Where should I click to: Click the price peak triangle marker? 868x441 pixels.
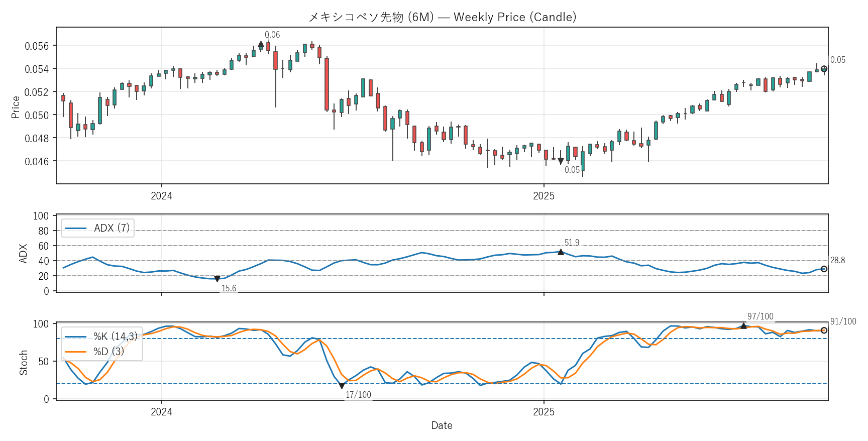pyautogui.click(x=261, y=45)
